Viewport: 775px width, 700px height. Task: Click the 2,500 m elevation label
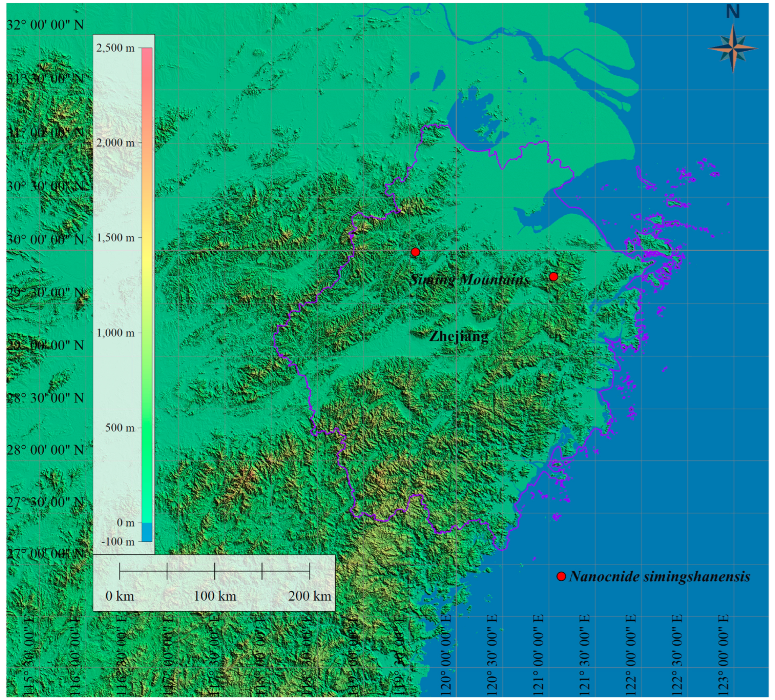[x=115, y=48]
